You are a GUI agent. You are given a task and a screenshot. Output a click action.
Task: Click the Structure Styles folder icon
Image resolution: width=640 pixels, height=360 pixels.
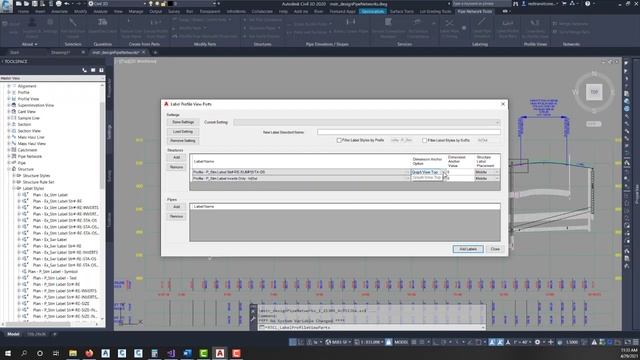pyautogui.click(x=19, y=176)
